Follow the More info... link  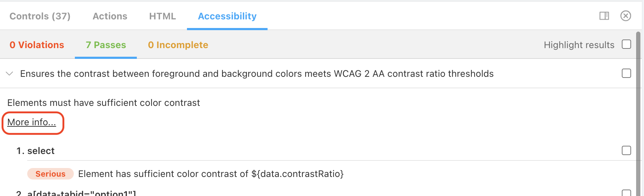(32, 122)
